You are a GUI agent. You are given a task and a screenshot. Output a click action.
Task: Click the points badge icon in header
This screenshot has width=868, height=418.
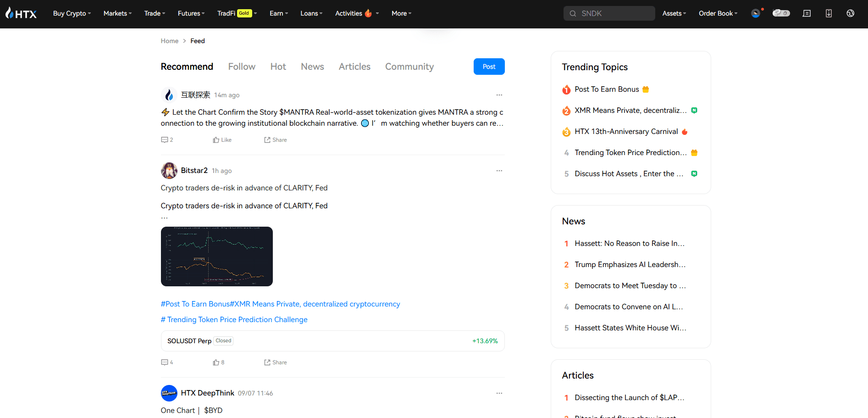click(x=781, y=13)
